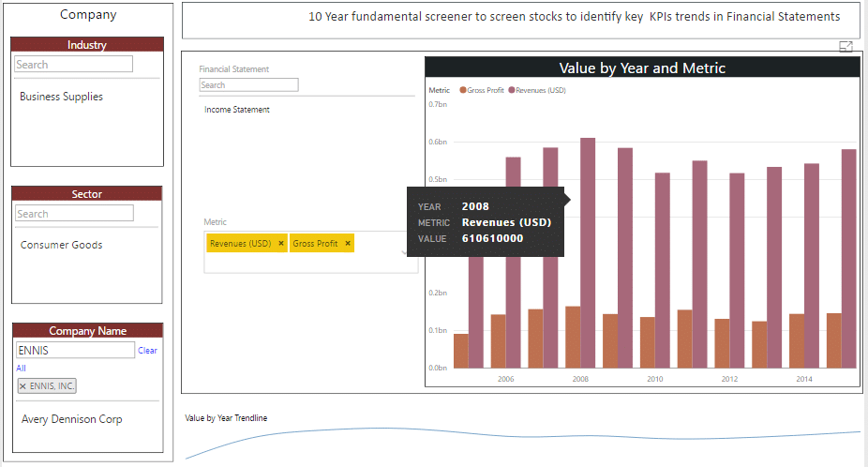The image size is (868, 467).
Task: Click the 2010 x-axis label
Action: 655,379
